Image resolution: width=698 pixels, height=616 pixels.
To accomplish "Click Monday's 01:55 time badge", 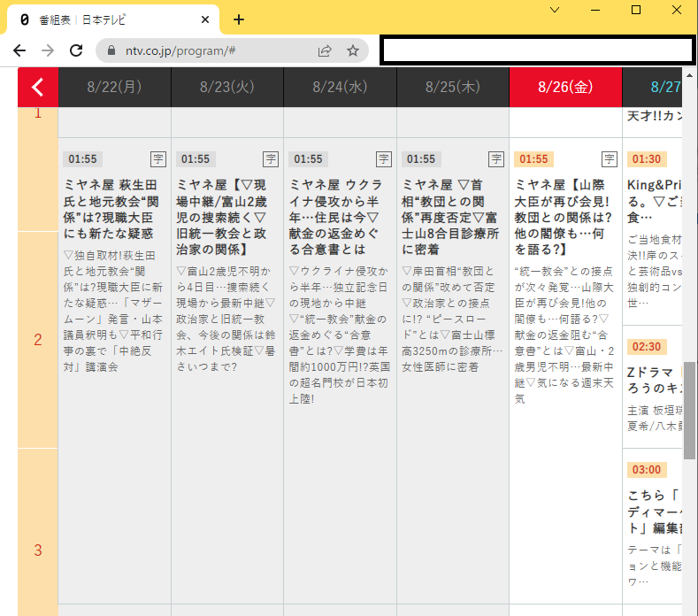I will [x=82, y=159].
